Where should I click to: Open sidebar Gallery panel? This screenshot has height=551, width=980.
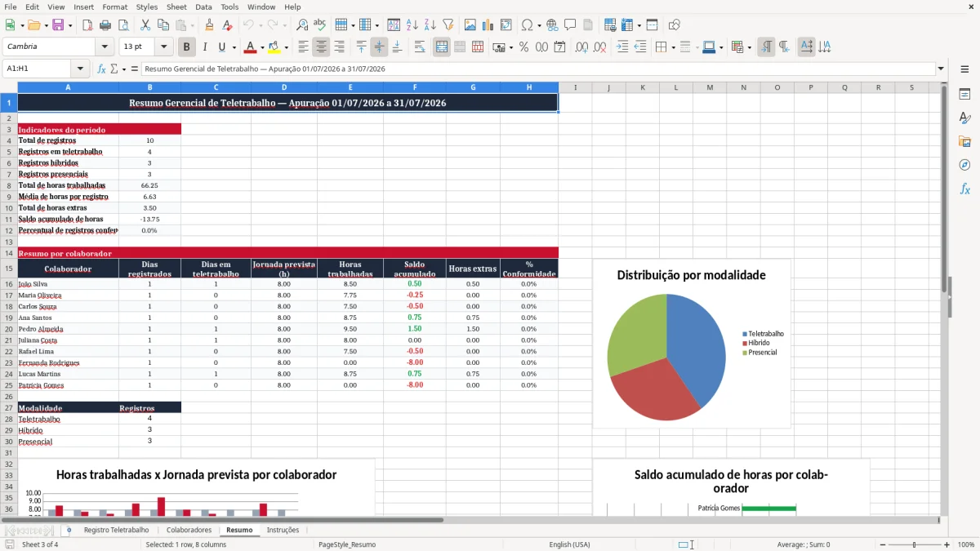[x=964, y=142]
